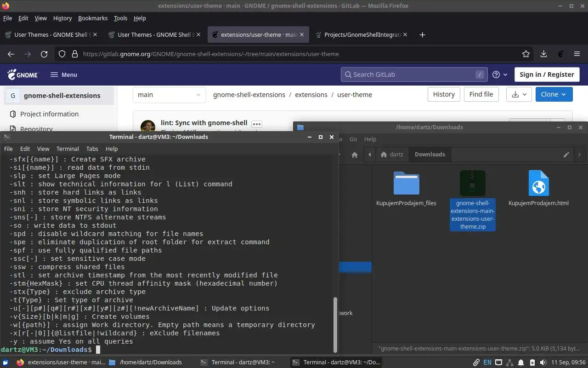Open the Terminal menu in terminal window
This screenshot has width=588, height=368.
(x=68, y=149)
